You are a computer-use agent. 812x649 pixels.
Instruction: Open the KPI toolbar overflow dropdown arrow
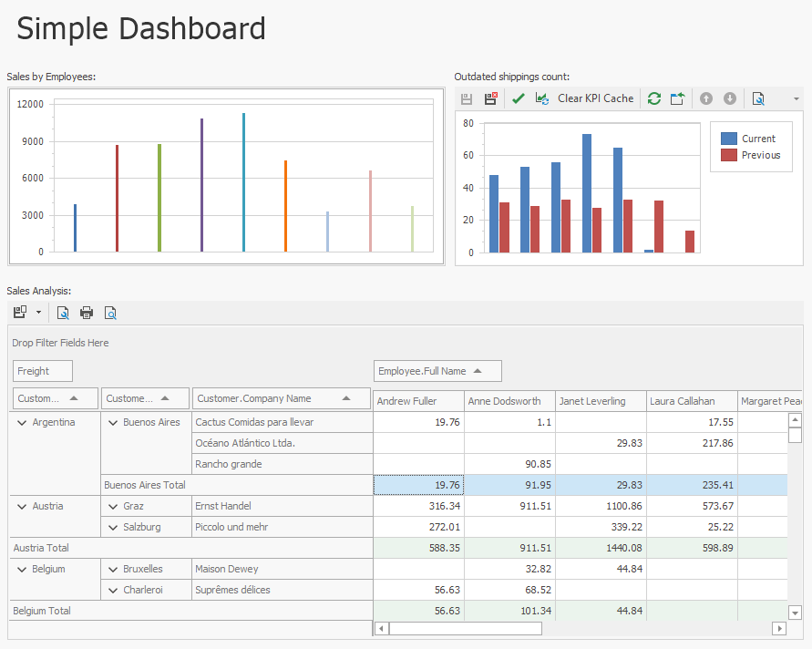[797, 99]
